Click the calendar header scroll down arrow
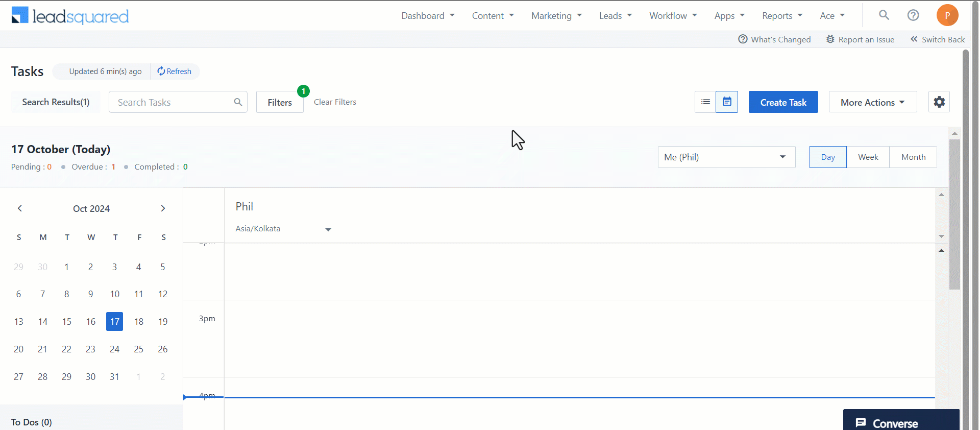The image size is (980, 430). tap(941, 236)
